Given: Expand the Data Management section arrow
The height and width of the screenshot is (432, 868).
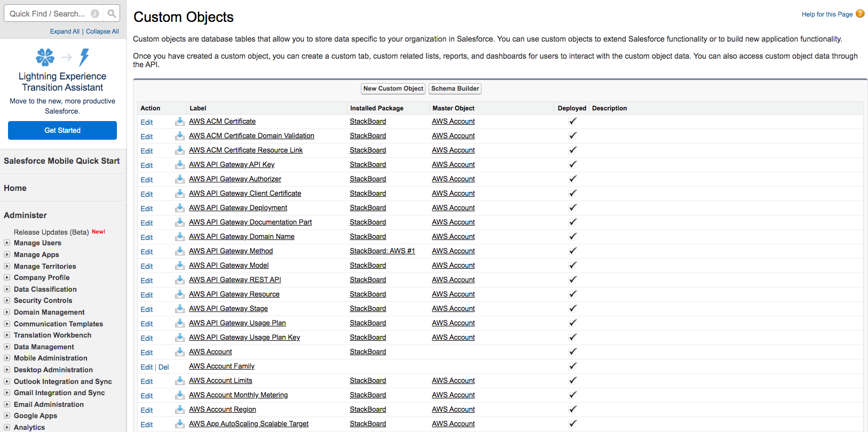Looking at the screenshot, I should [x=7, y=347].
